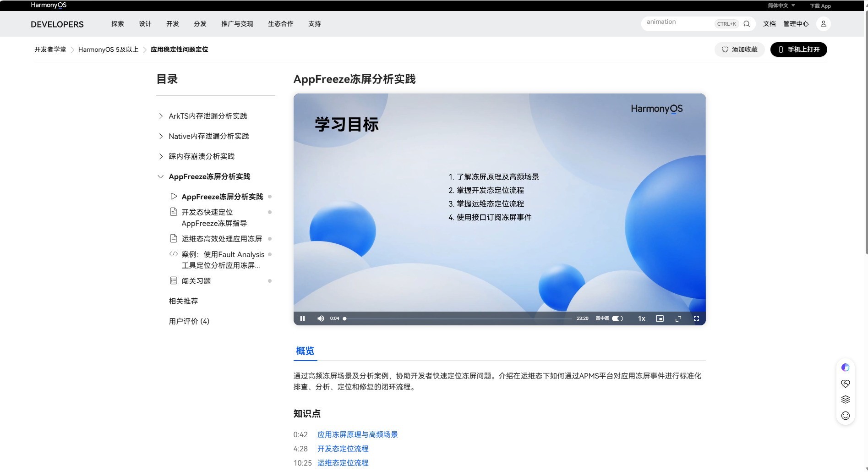Screen dimensions: 868x472
Task: Expand ArkTS内存泄漏分析实践 chevron
Action: (161, 116)
